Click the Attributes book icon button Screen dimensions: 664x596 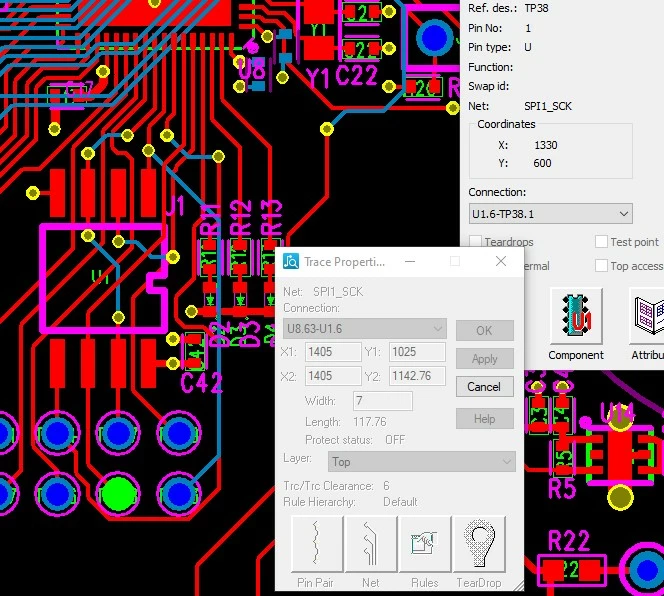point(647,316)
